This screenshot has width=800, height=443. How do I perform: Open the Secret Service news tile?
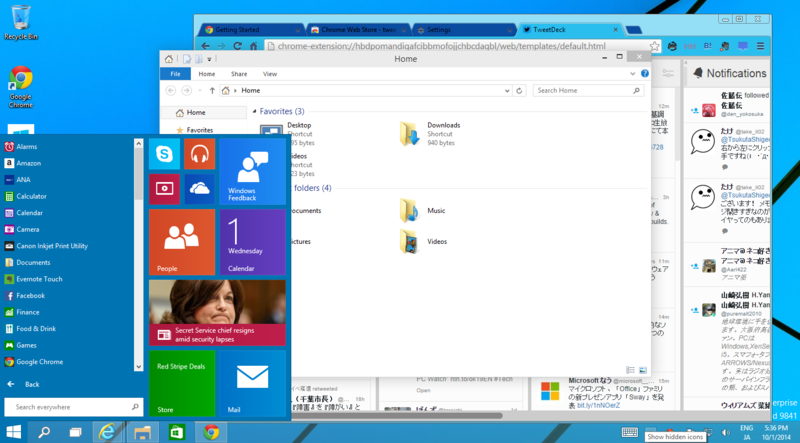tap(217, 312)
